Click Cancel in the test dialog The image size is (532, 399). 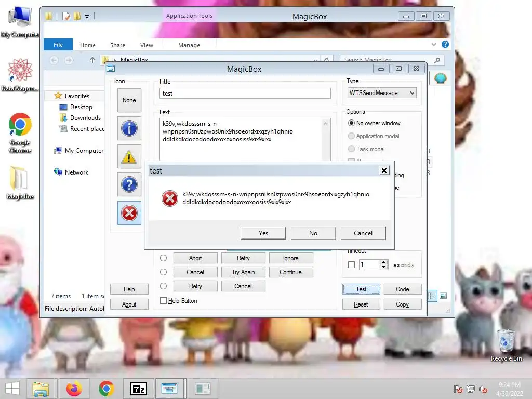point(363,233)
